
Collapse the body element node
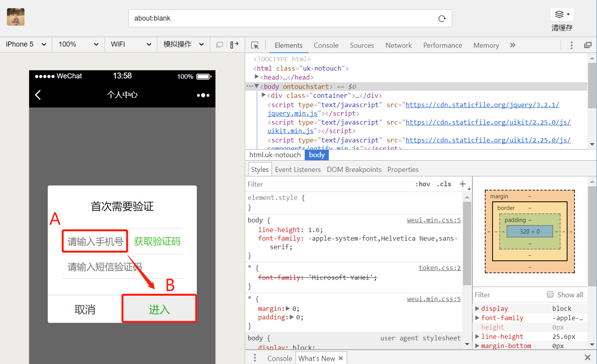[257, 86]
